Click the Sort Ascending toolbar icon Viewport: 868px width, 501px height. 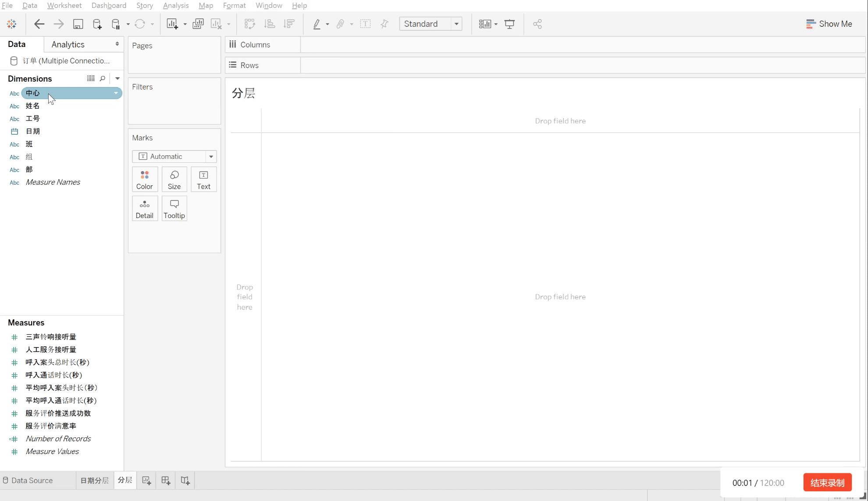click(x=270, y=24)
